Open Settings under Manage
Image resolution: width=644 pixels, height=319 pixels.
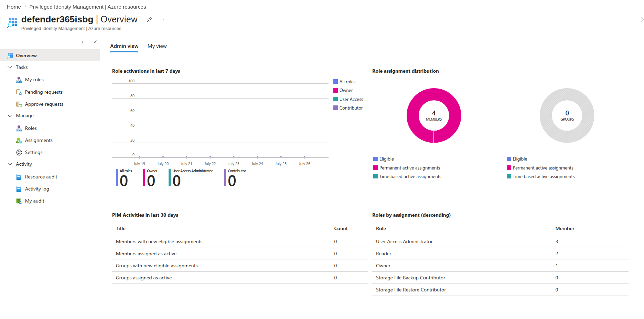pos(34,152)
